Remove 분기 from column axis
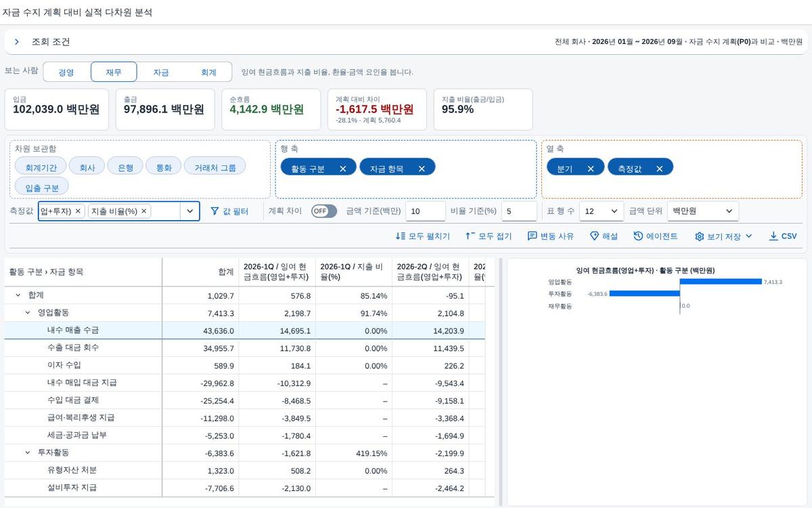 [591, 169]
